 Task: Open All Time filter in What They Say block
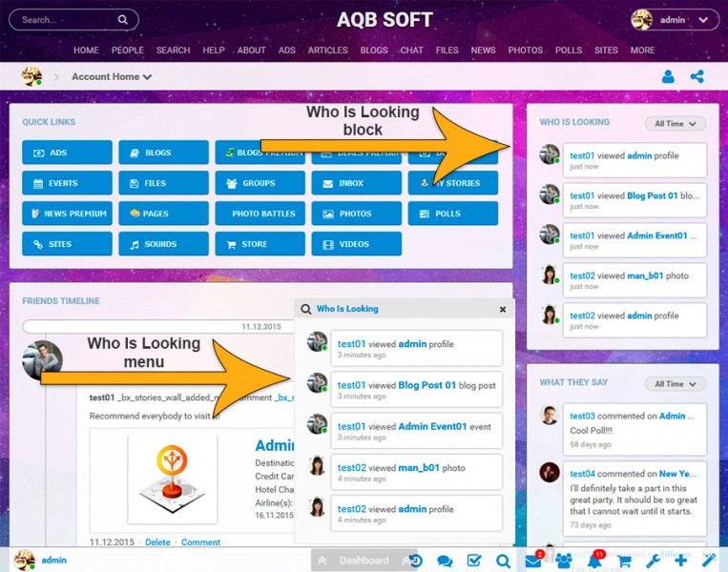(x=676, y=383)
